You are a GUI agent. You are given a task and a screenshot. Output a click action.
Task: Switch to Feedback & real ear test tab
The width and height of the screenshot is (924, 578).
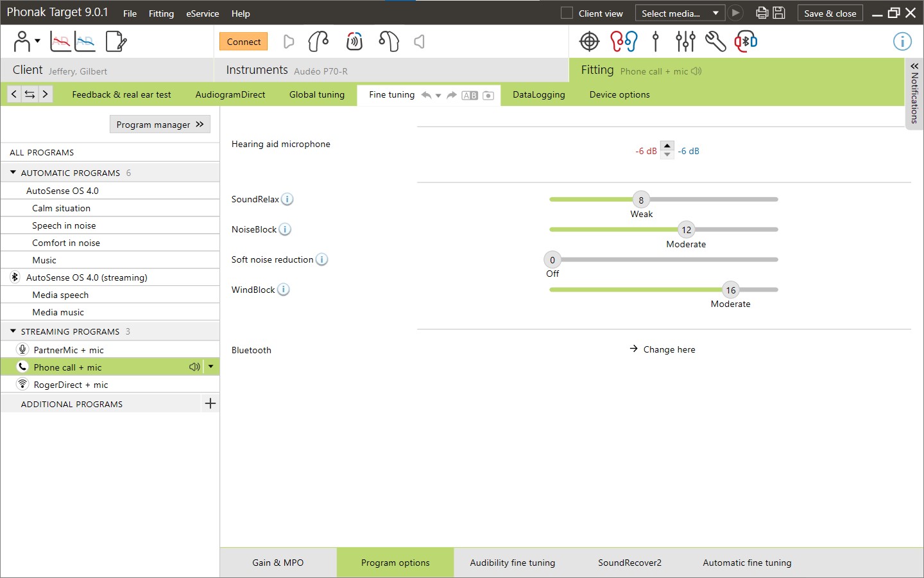(121, 94)
